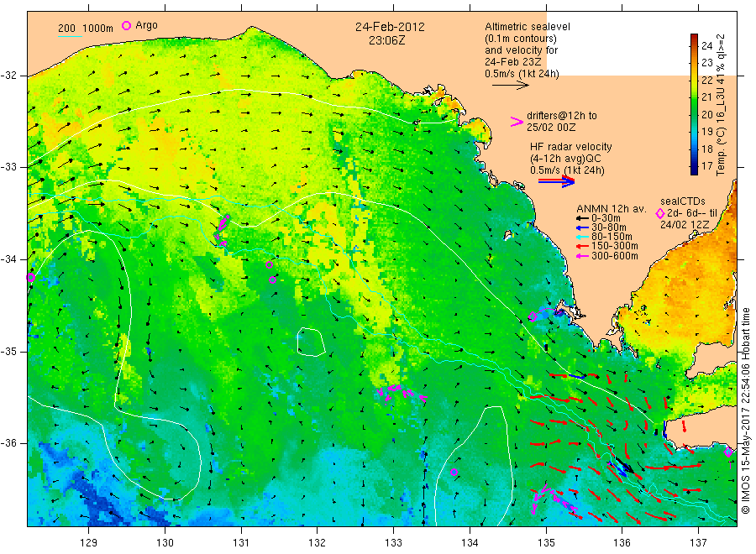Click the sealCTDs magenta diamond legend symbol
The width and height of the screenshot is (756, 554).
660,213
